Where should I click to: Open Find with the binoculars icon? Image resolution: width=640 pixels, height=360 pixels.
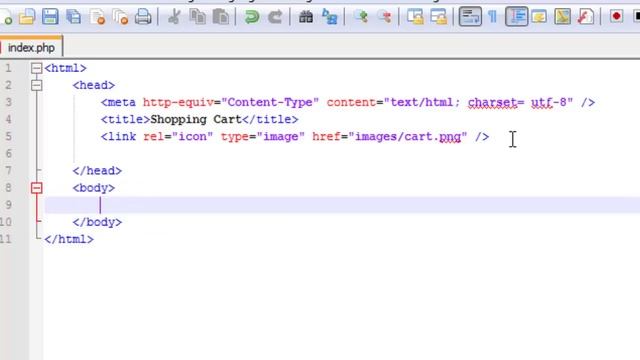point(306,17)
